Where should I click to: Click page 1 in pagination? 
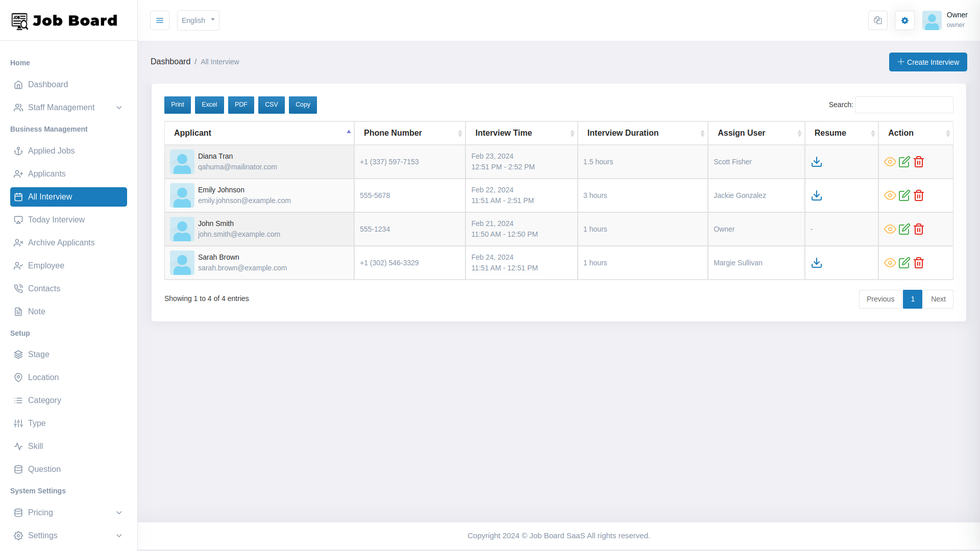[912, 299]
